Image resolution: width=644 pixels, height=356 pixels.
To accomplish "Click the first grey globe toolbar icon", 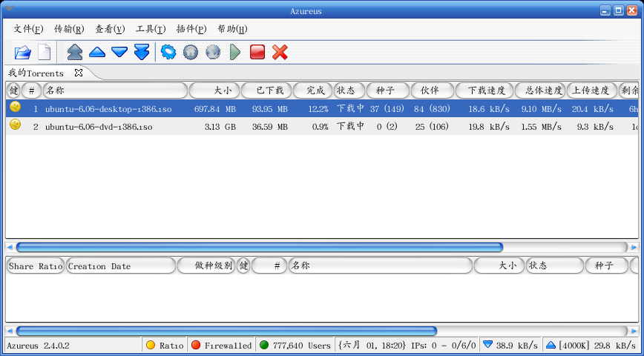I will click(191, 52).
